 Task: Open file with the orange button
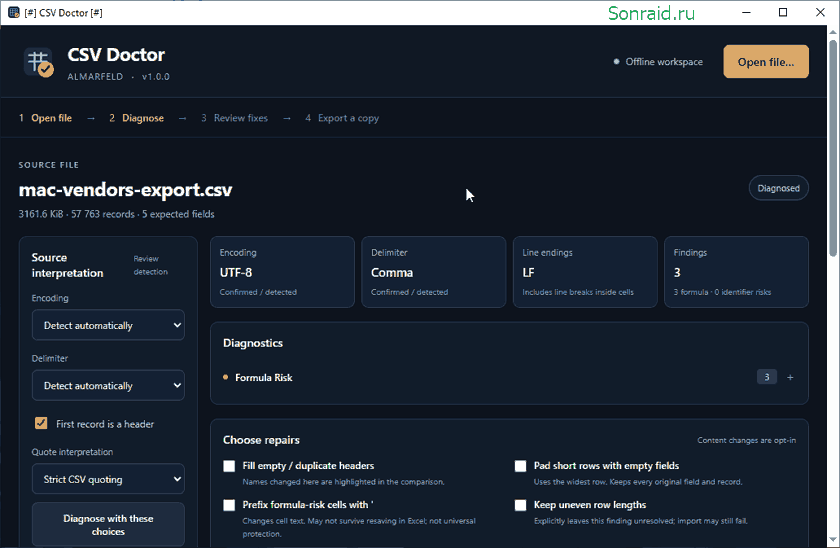point(766,62)
